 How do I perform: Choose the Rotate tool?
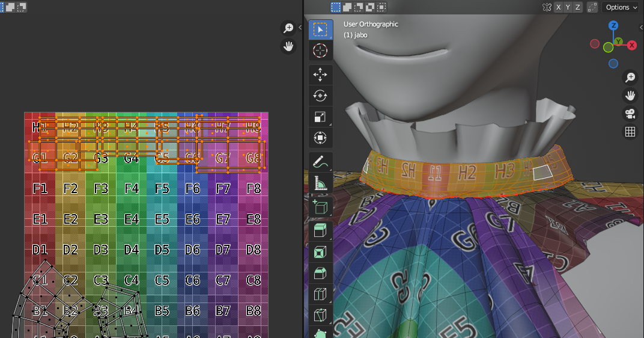pyautogui.click(x=320, y=96)
